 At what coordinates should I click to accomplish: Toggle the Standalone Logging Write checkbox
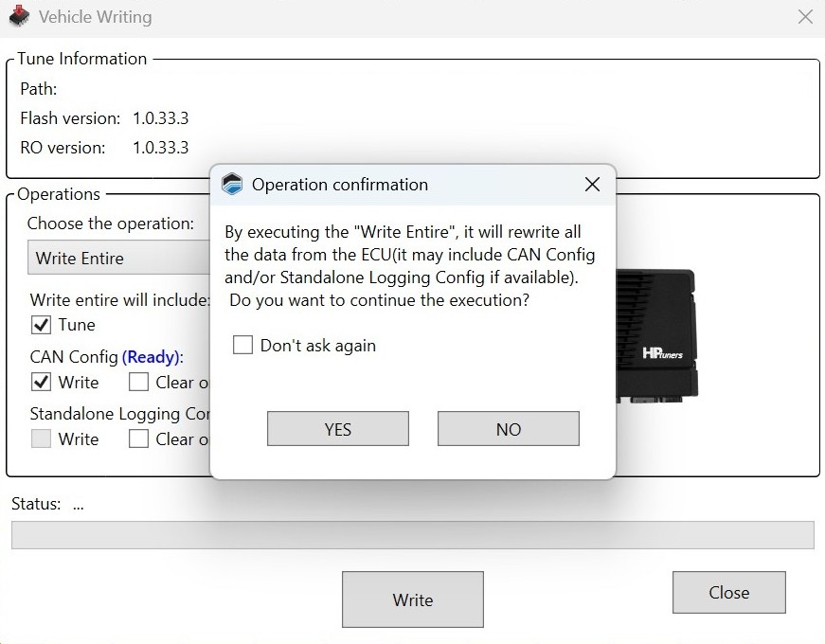coord(42,439)
